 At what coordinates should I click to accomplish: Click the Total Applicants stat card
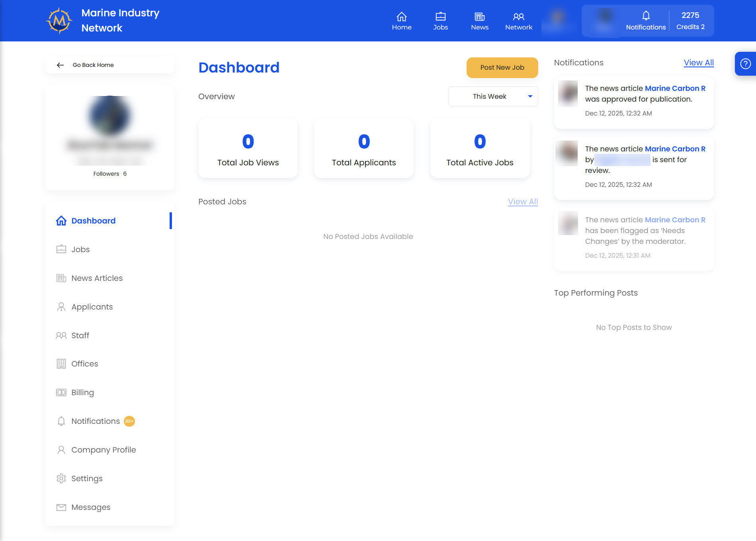(x=363, y=148)
